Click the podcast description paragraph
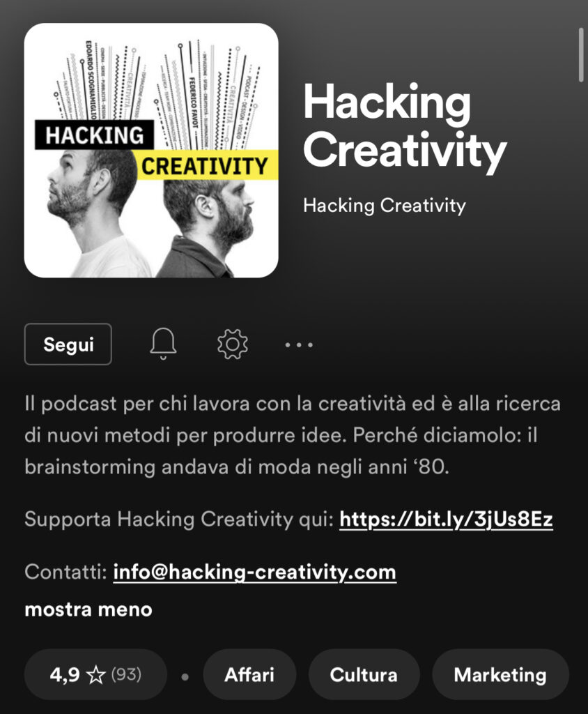This screenshot has width=588, height=714. pos(292,435)
